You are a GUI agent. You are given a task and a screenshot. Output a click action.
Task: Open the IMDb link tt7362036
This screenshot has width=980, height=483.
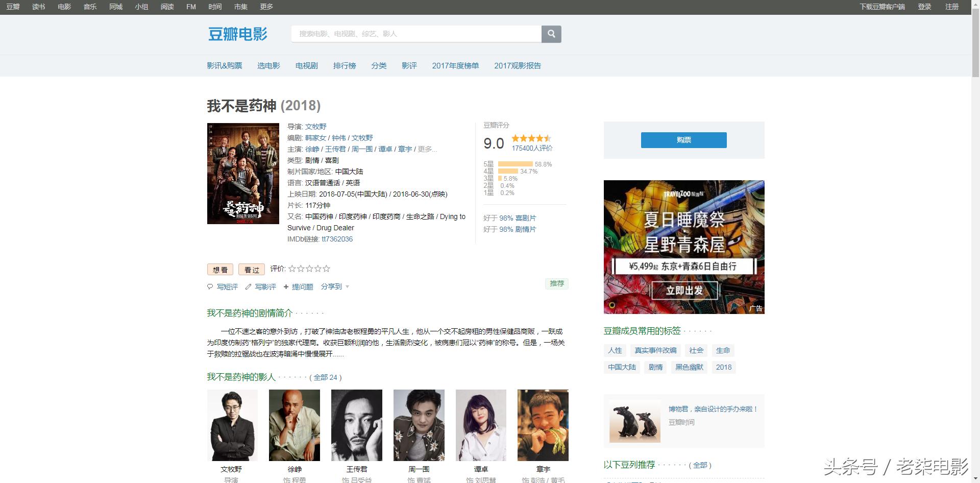coord(337,239)
